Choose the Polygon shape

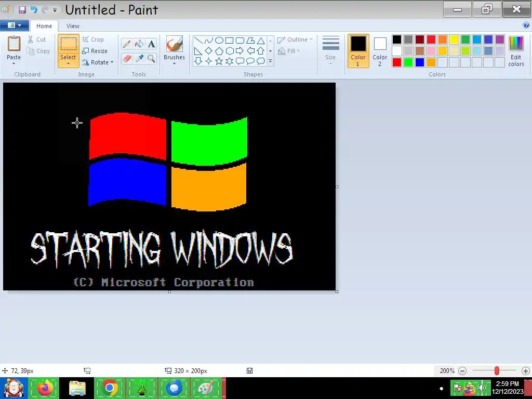click(x=250, y=41)
